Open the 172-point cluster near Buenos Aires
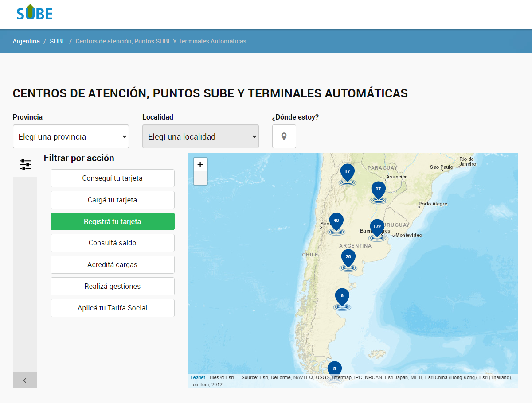 377,227
